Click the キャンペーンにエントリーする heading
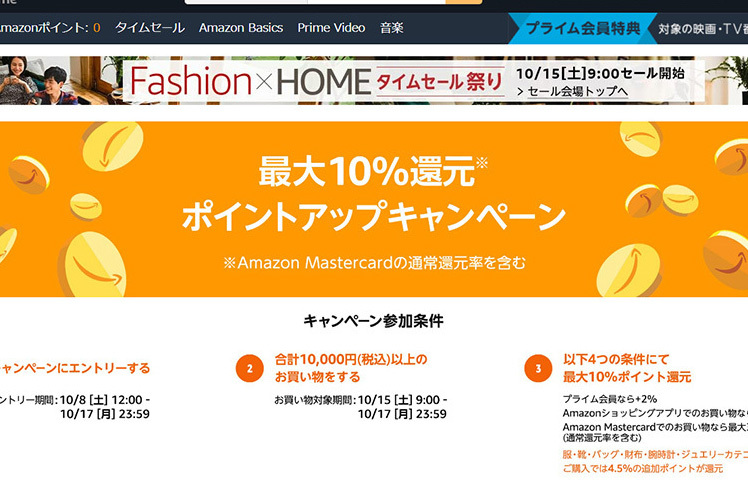 75,368
